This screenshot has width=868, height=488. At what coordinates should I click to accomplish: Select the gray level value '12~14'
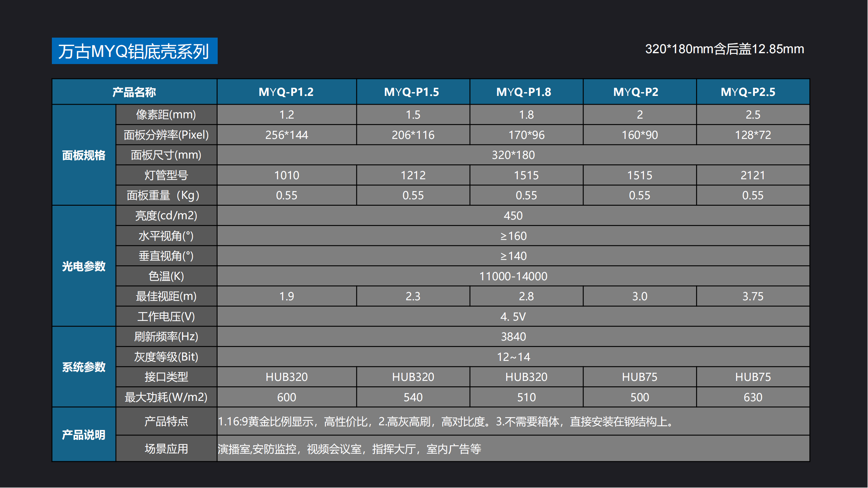[x=513, y=357]
